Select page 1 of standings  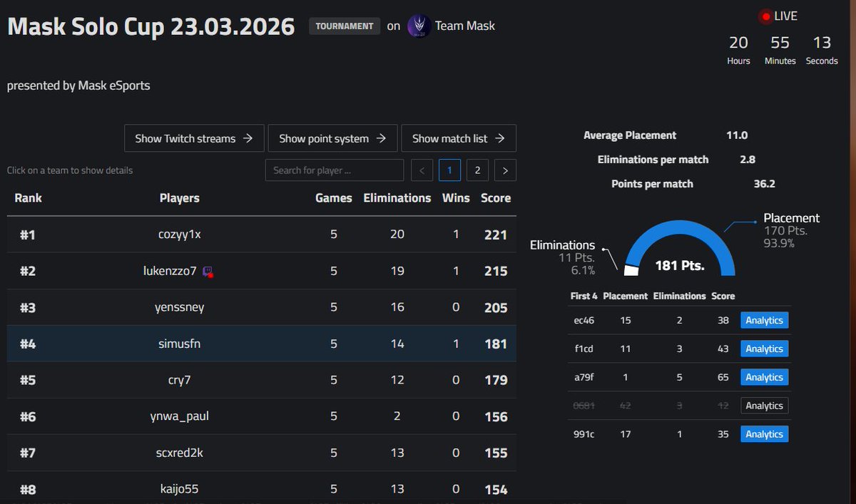pyautogui.click(x=449, y=170)
